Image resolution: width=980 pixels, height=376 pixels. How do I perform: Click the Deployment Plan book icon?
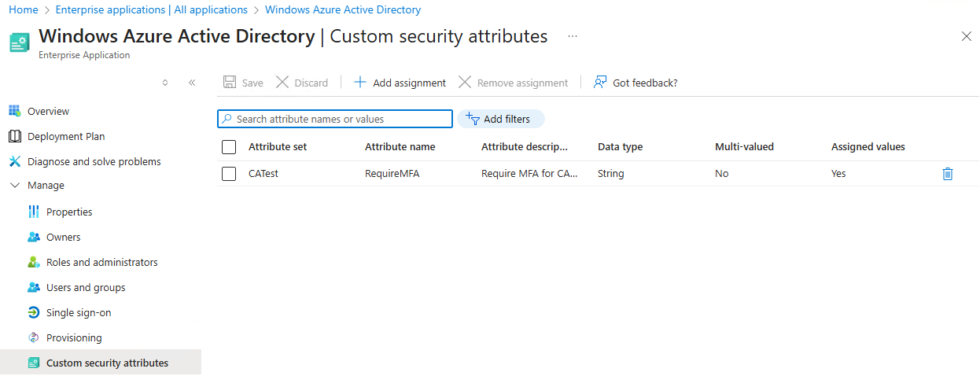click(14, 136)
